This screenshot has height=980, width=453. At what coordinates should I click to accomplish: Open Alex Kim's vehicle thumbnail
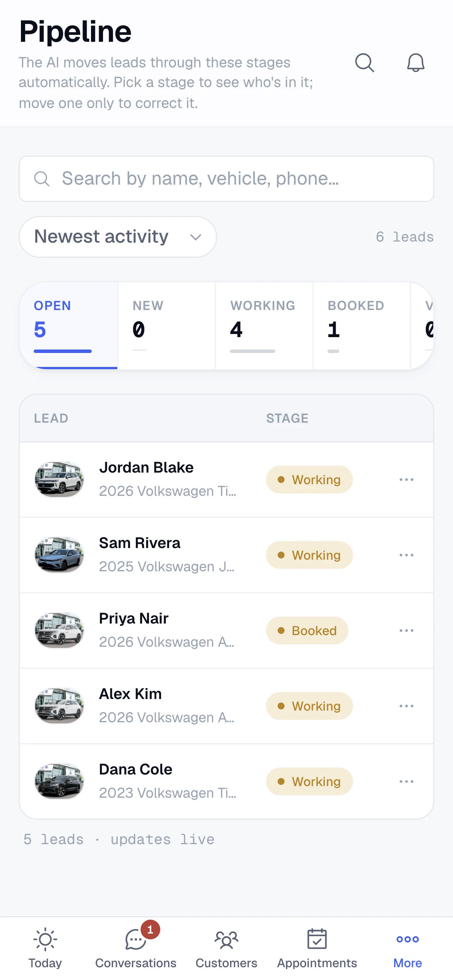point(59,706)
